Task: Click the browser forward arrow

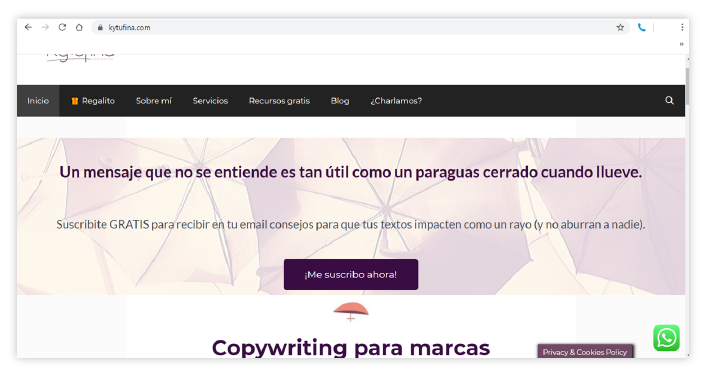Action: (x=45, y=27)
